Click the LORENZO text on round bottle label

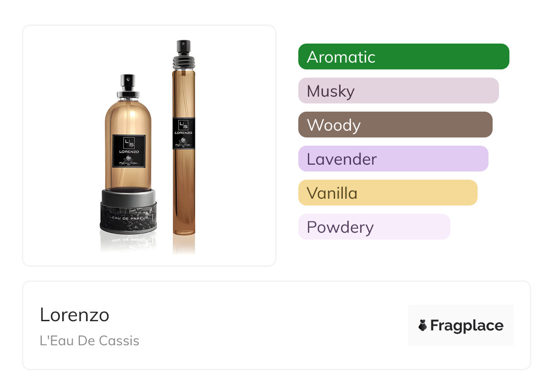(x=128, y=152)
